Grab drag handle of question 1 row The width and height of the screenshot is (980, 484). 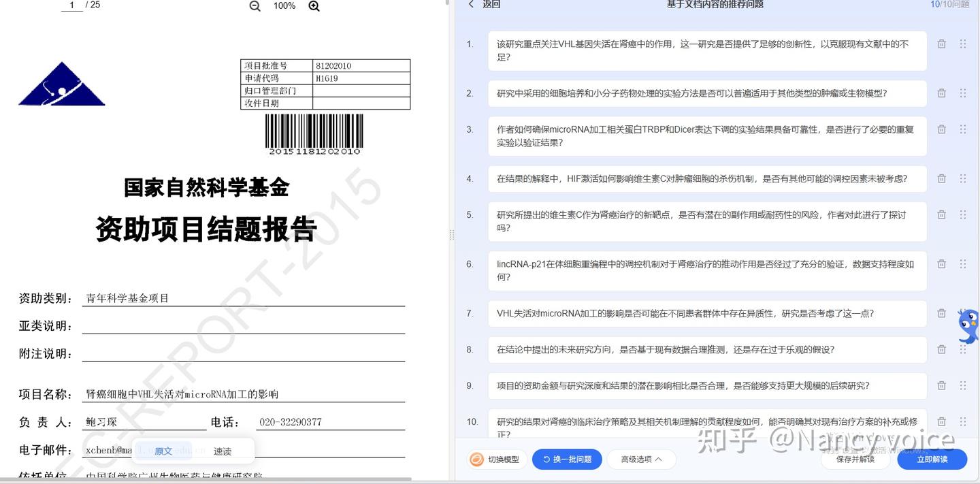pos(963,44)
